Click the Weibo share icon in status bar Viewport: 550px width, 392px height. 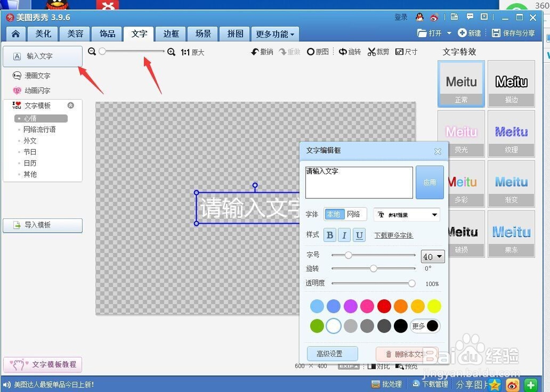click(x=513, y=385)
